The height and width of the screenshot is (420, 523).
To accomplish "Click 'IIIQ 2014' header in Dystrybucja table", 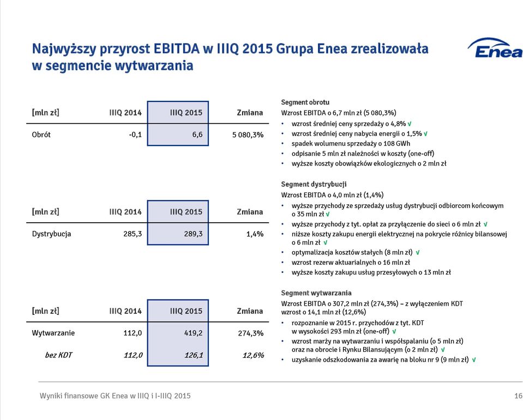I will coord(125,212).
